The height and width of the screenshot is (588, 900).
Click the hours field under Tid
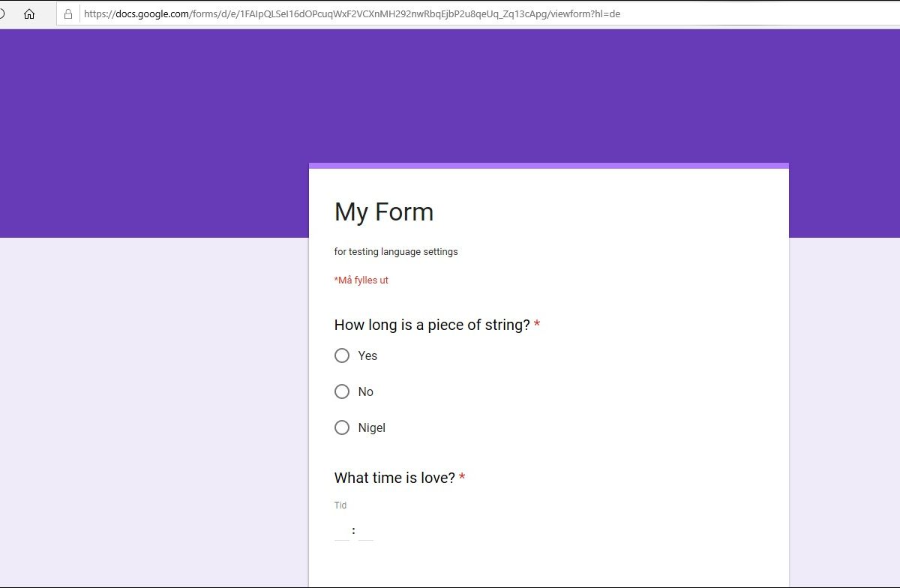click(342, 531)
